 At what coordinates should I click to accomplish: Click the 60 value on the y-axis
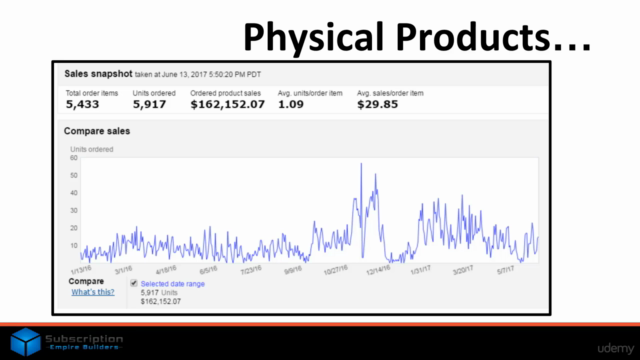pyautogui.click(x=73, y=158)
